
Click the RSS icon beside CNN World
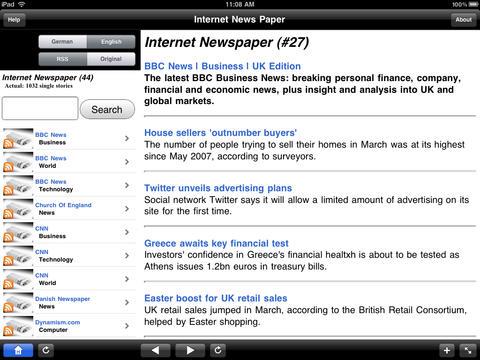[8, 283]
